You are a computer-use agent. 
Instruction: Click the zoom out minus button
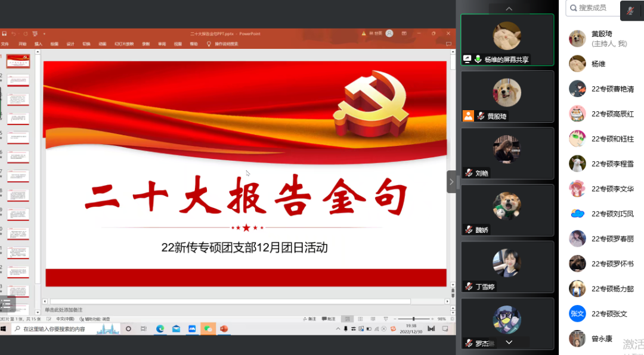point(395,319)
